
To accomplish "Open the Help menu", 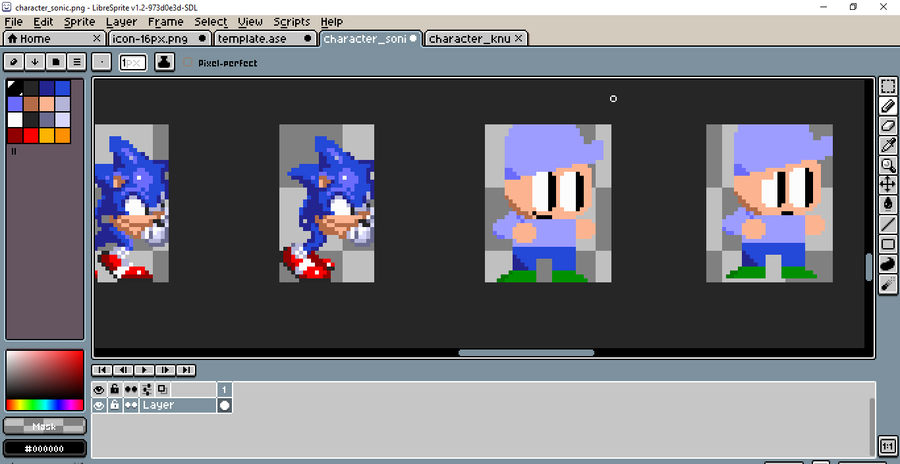I will (332, 22).
